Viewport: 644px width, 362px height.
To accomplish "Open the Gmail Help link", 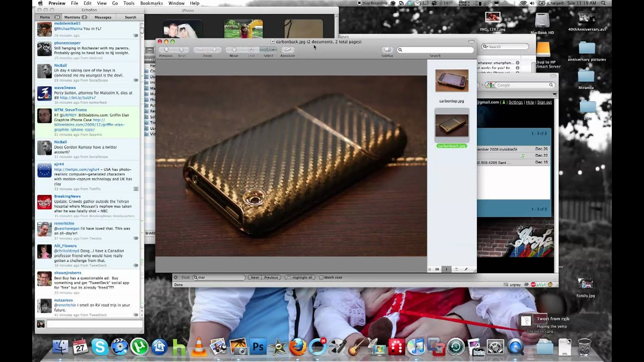I will (530, 102).
